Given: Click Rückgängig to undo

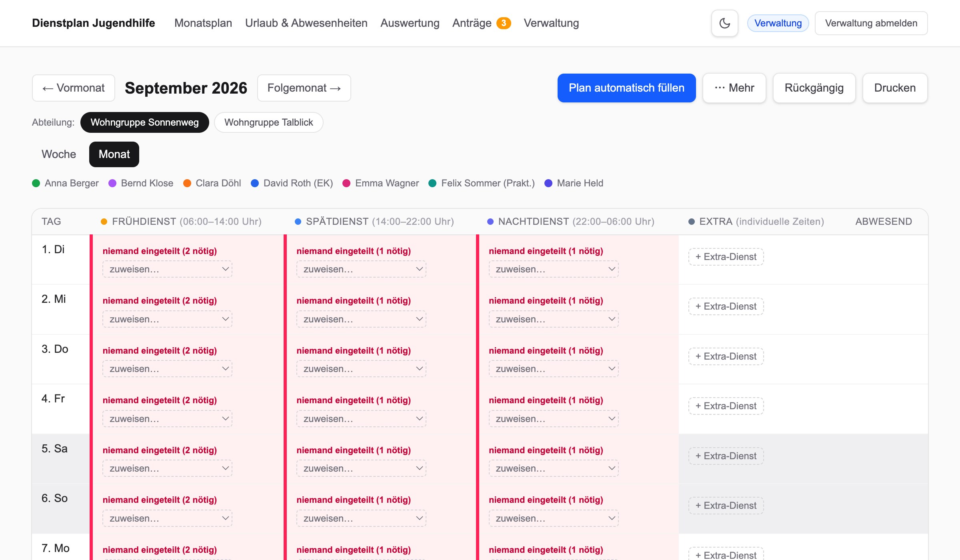Looking at the screenshot, I should click(814, 88).
